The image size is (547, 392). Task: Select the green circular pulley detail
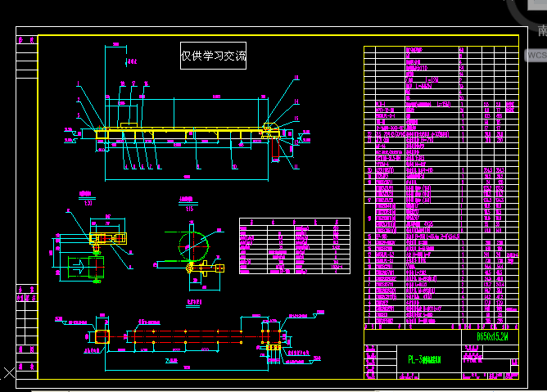(x=196, y=243)
